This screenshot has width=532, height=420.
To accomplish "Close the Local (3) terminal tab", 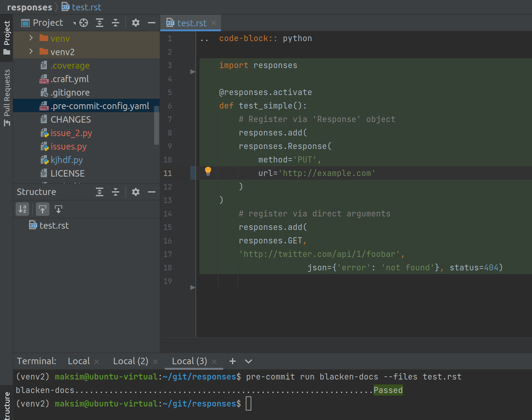I will pyautogui.click(x=214, y=362).
